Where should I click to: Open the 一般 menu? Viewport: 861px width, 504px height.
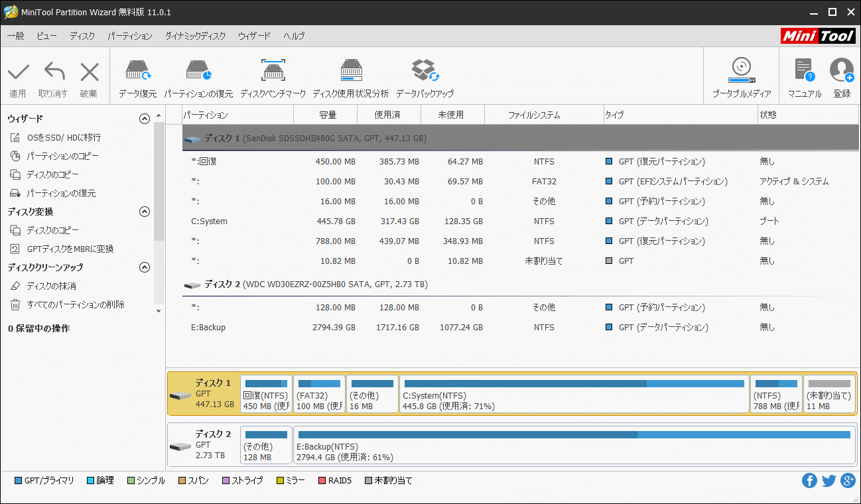click(16, 36)
